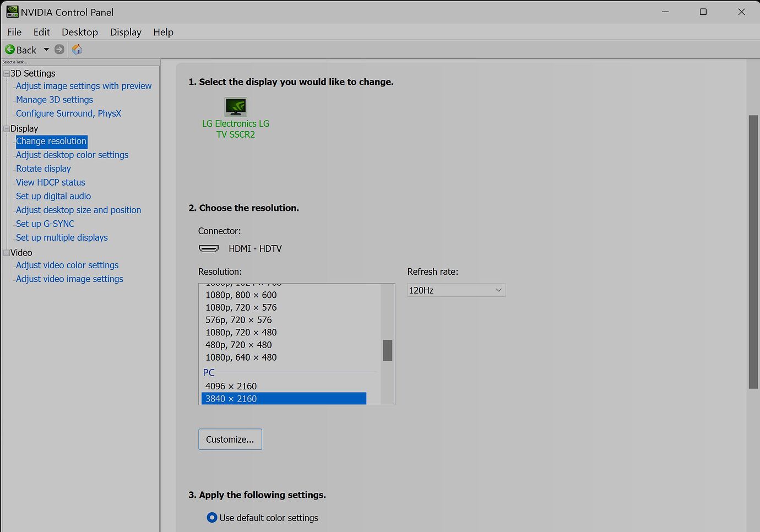Select resolution 4096 × 2160 from the list
Image resolution: width=760 pixels, height=532 pixels.
click(231, 386)
